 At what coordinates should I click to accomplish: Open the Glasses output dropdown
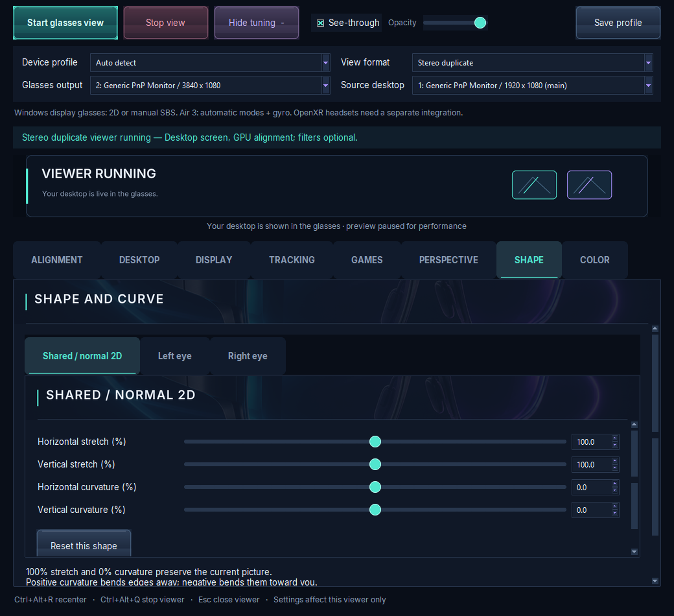[210, 85]
